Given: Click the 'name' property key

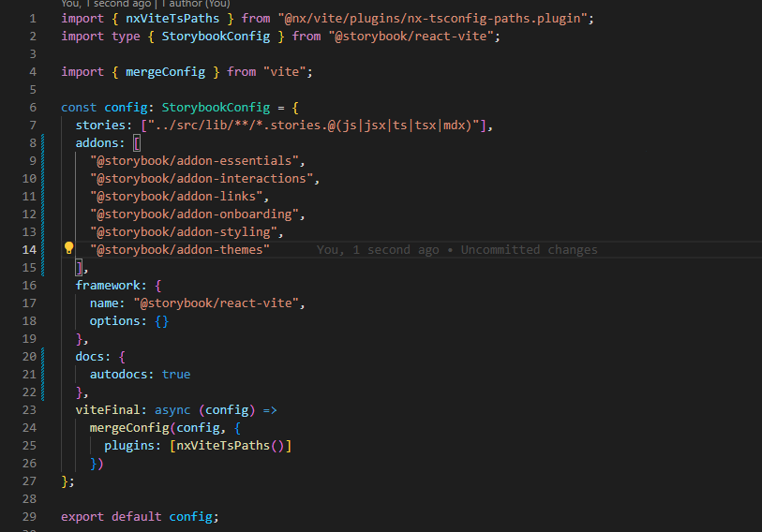Looking at the screenshot, I should [x=104, y=303].
